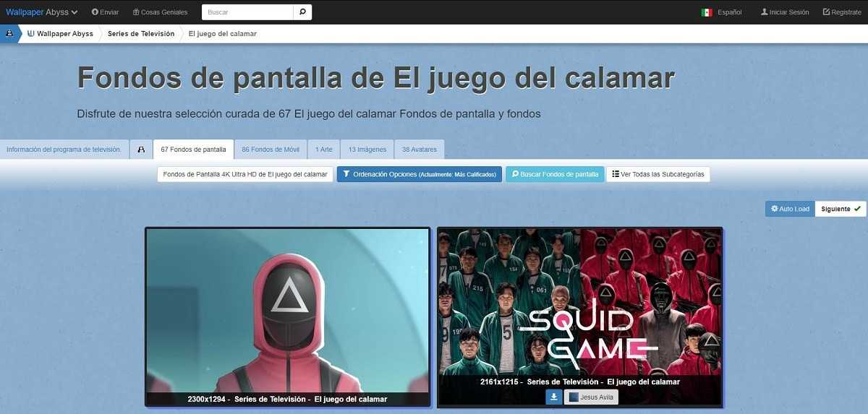Open the 1 Arte tab
Screen dimensions: 868x414
(x=324, y=150)
